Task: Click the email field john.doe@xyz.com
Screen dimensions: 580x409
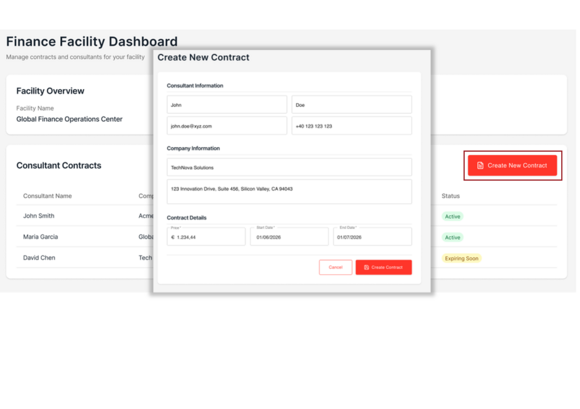Action: [227, 126]
